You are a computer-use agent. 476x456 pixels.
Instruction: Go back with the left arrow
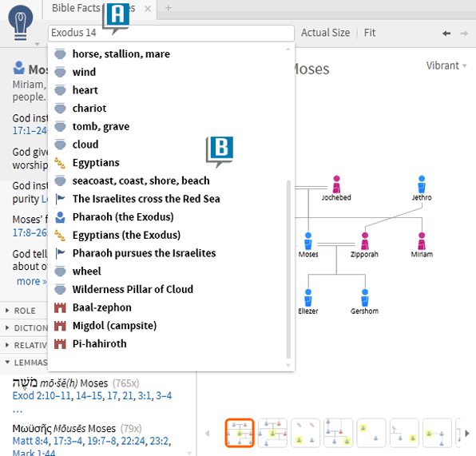446,33
